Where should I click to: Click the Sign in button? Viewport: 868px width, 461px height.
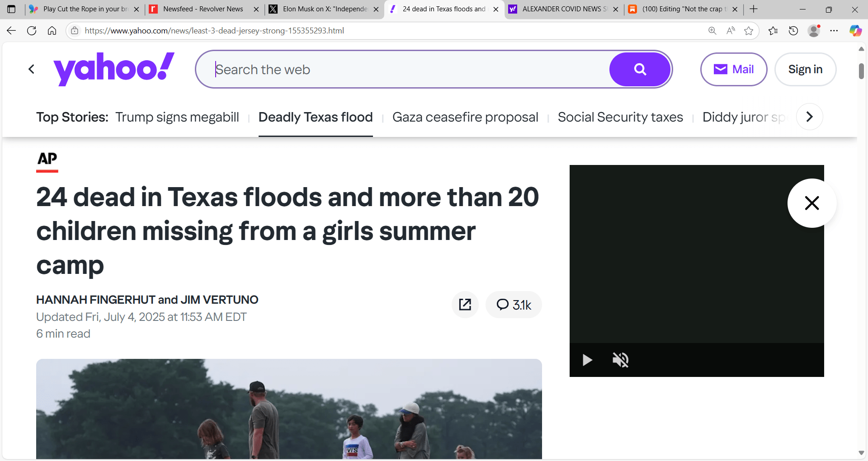(805, 69)
